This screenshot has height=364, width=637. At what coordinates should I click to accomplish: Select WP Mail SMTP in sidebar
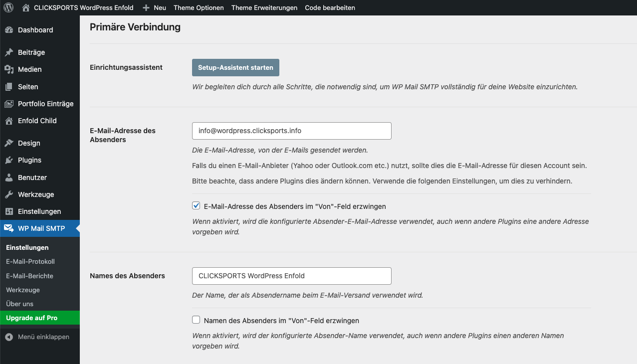point(40,228)
